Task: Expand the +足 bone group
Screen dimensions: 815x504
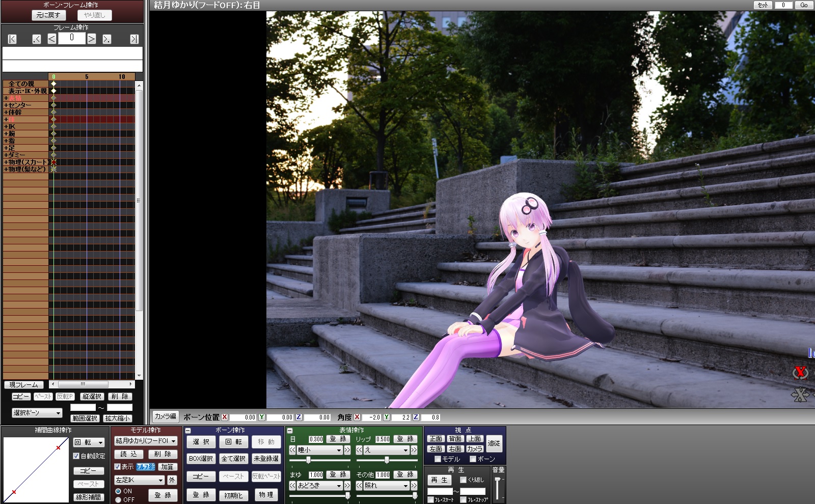Action: pyautogui.click(x=6, y=148)
